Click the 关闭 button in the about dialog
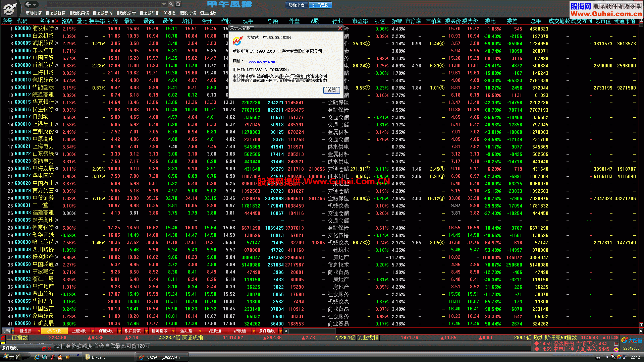This screenshot has width=644, height=362. pyautogui.click(x=331, y=90)
